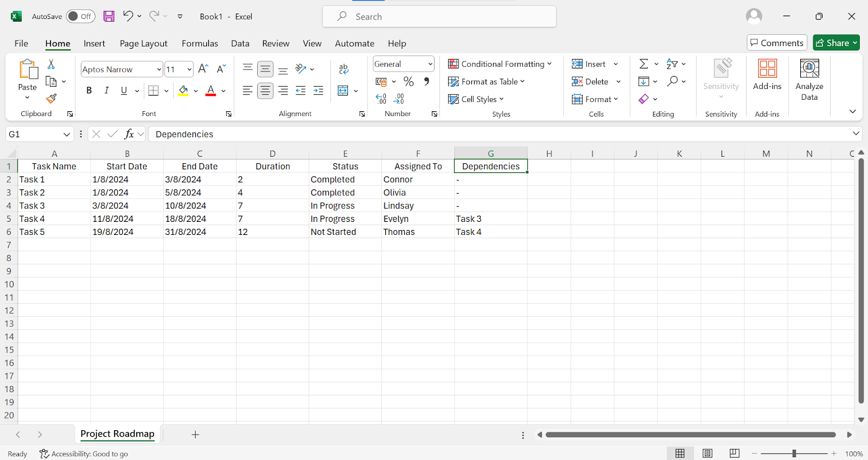The width and height of the screenshot is (868, 460).
Task: Select the Project Roadmap sheet tab
Action: pos(117,434)
